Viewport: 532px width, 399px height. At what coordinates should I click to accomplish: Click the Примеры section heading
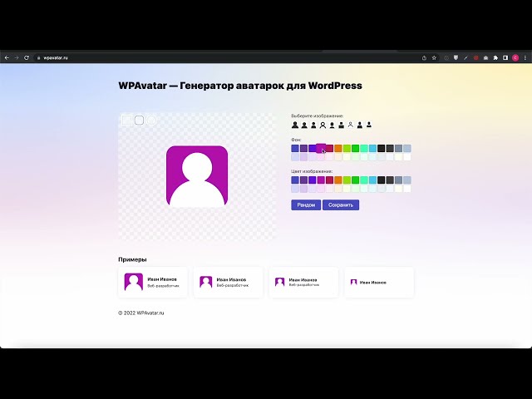[x=132, y=259]
